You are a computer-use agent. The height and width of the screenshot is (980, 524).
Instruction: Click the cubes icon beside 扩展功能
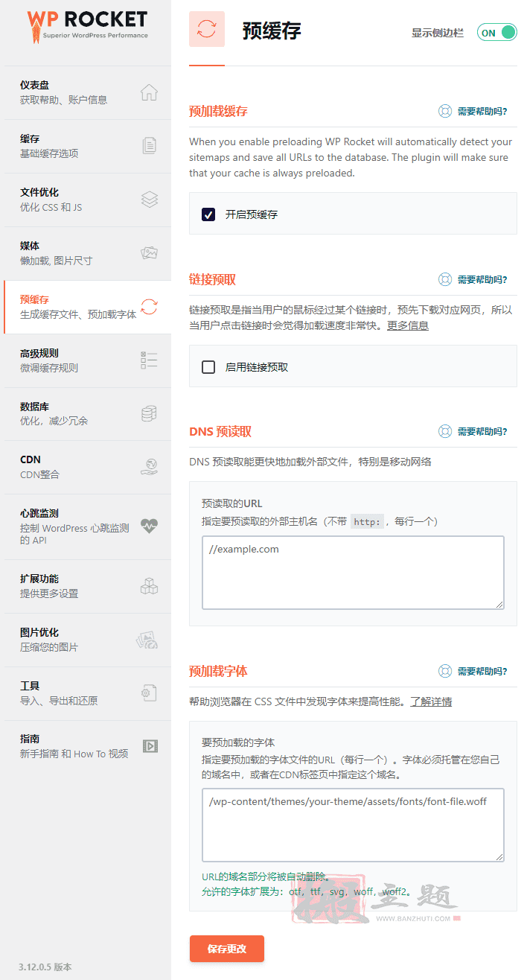coord(149,586)
